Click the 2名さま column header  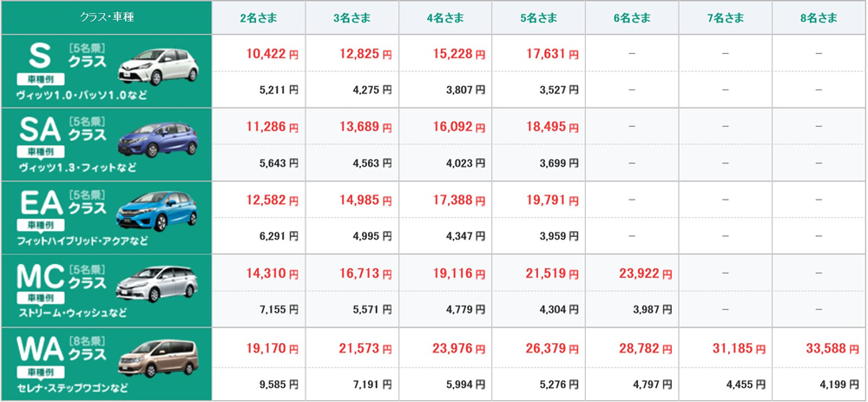pos(258,17)
